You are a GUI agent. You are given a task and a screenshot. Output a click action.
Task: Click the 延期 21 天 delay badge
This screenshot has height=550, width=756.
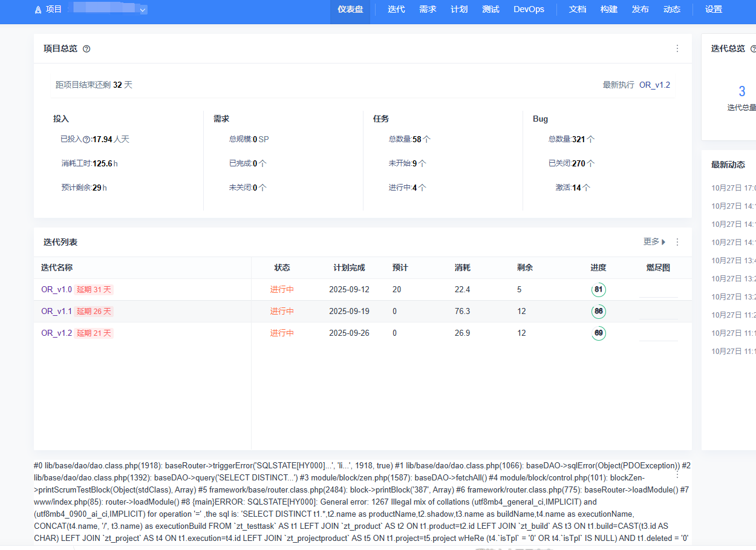point(94,333)
